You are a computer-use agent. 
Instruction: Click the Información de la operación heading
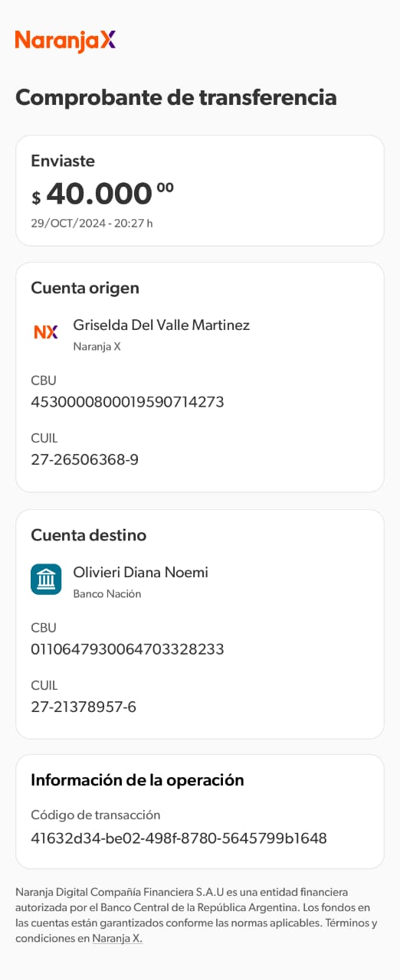point(137,780)
